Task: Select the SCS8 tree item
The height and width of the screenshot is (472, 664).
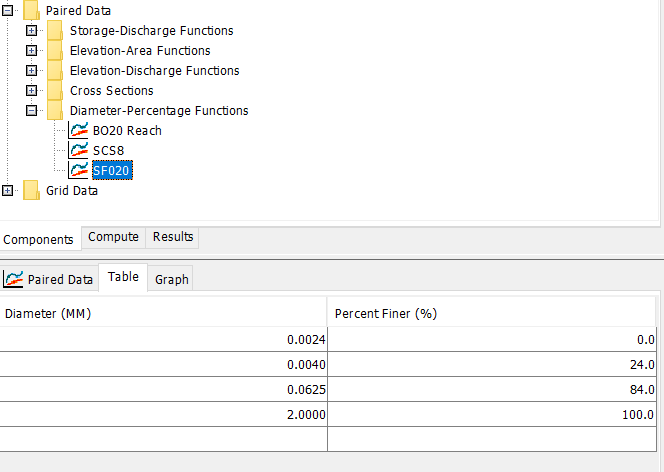Action: pyautogui.click(x=108, y=150)
